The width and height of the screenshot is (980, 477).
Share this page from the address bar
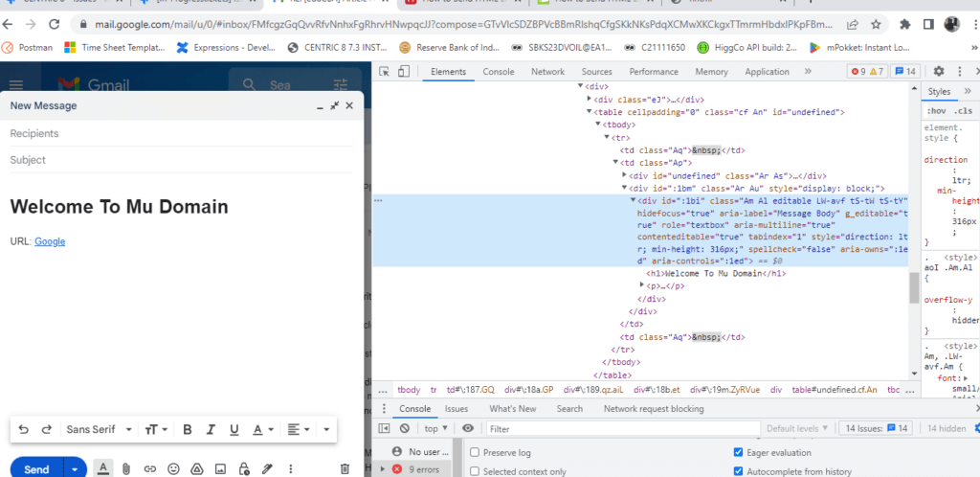pyautogui.click(x=852, y=24)
